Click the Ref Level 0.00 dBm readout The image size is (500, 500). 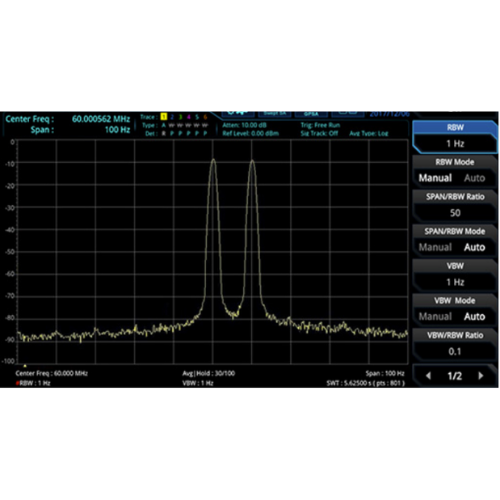[x=251, y=134]
